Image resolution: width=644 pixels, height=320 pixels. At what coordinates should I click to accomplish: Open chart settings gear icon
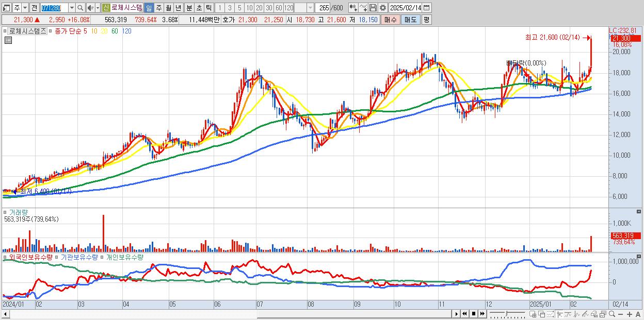point(383,8)
